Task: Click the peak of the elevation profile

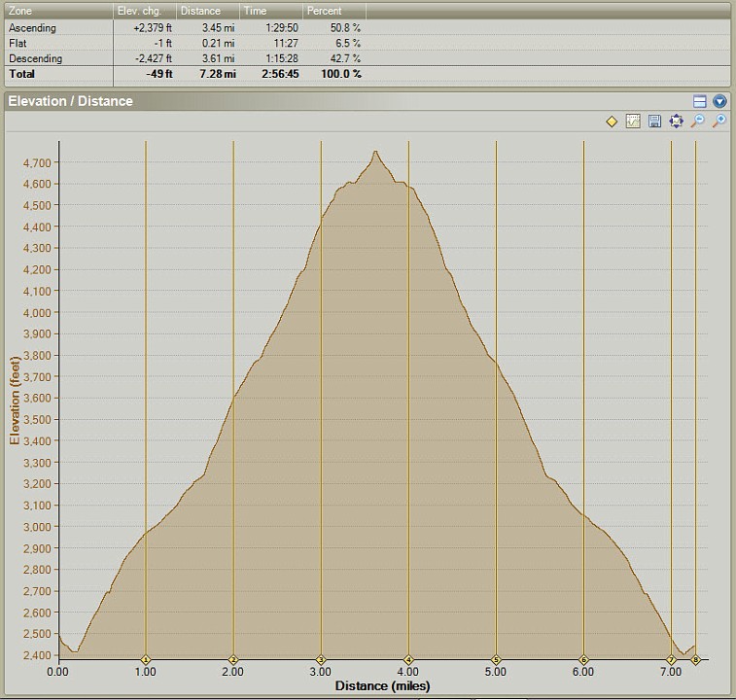Action: point(375,152)
